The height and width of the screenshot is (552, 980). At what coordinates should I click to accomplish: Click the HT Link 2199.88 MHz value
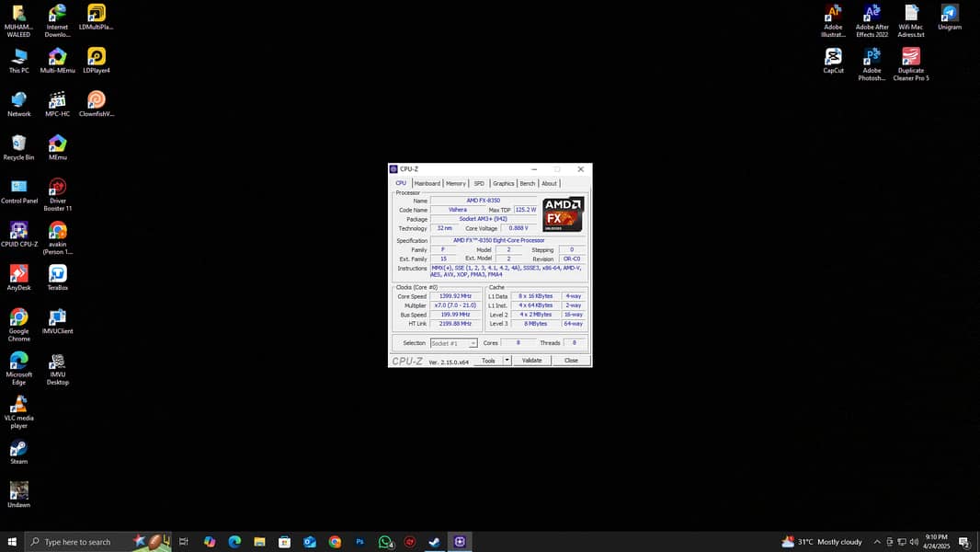point(455,324)
